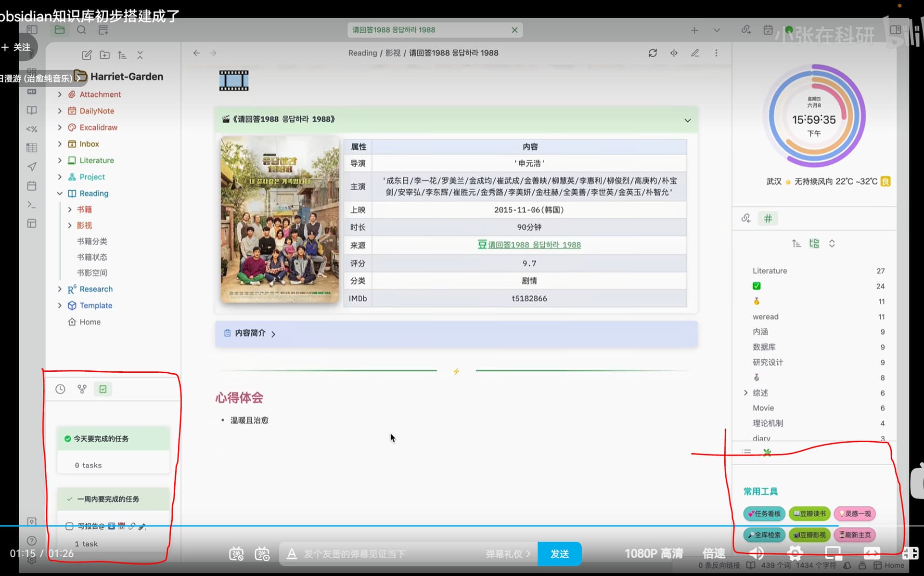Collapse the 请回答1988 callout with chevron
This screenshot has width=924, height=576.
(688, 120)
